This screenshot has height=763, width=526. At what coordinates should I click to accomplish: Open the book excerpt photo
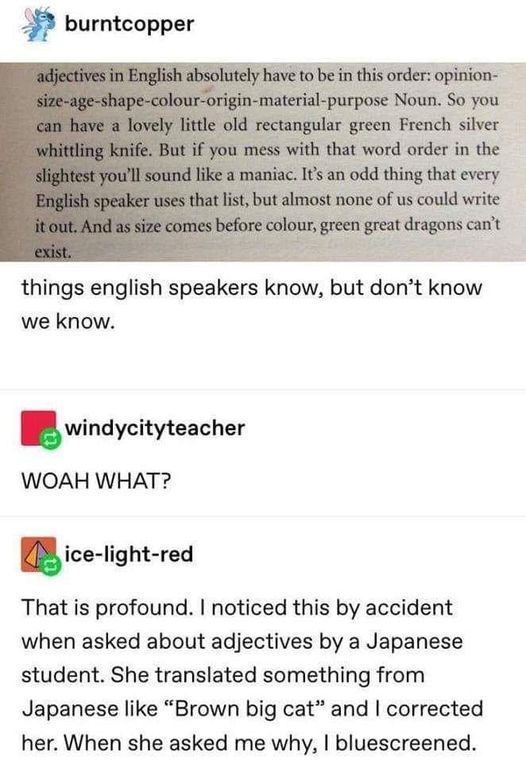(263, 162)
